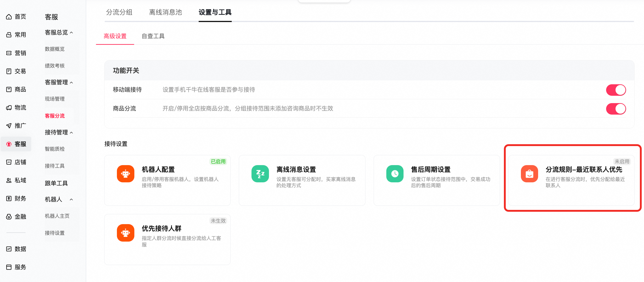Click the green Zz icon for 离线消息设置
The image size is (644, 282).
260,174
